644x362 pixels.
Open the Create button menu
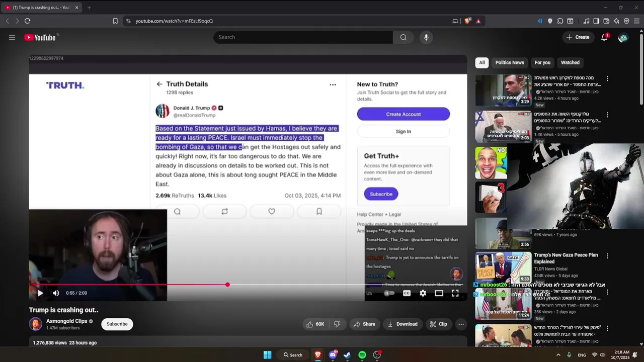(578, 37)
